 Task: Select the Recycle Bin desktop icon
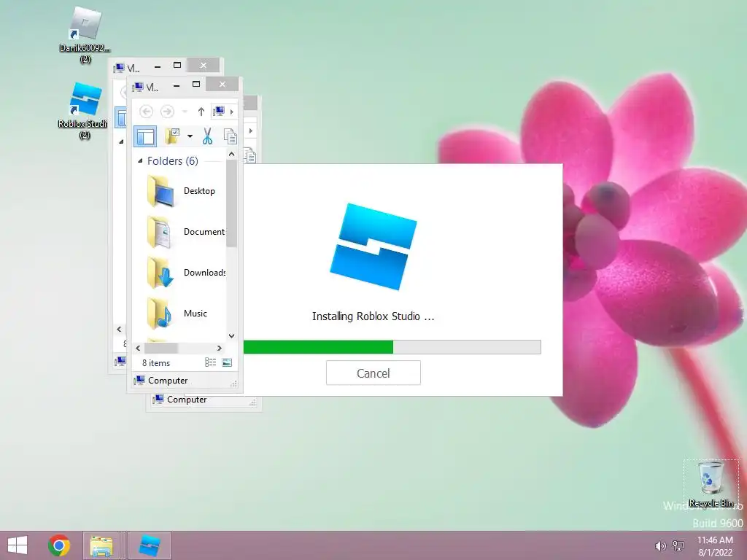[711, 484]
